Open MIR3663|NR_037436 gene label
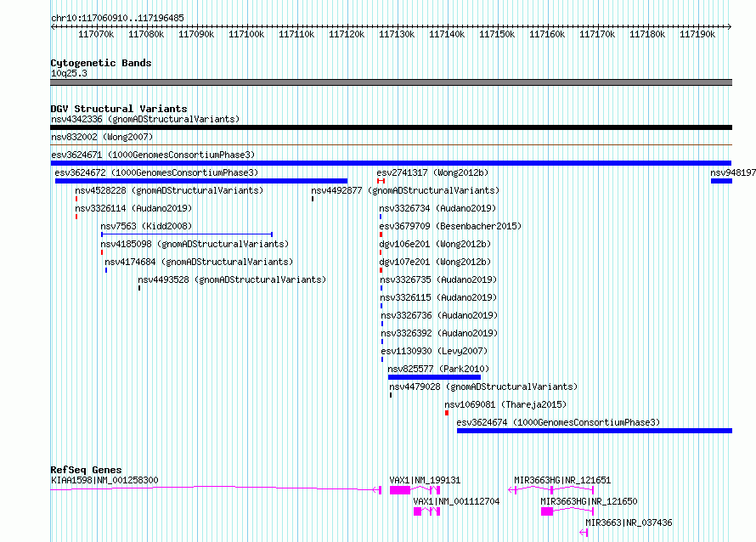The image size is (756, 542). click(x=629, y=522)
